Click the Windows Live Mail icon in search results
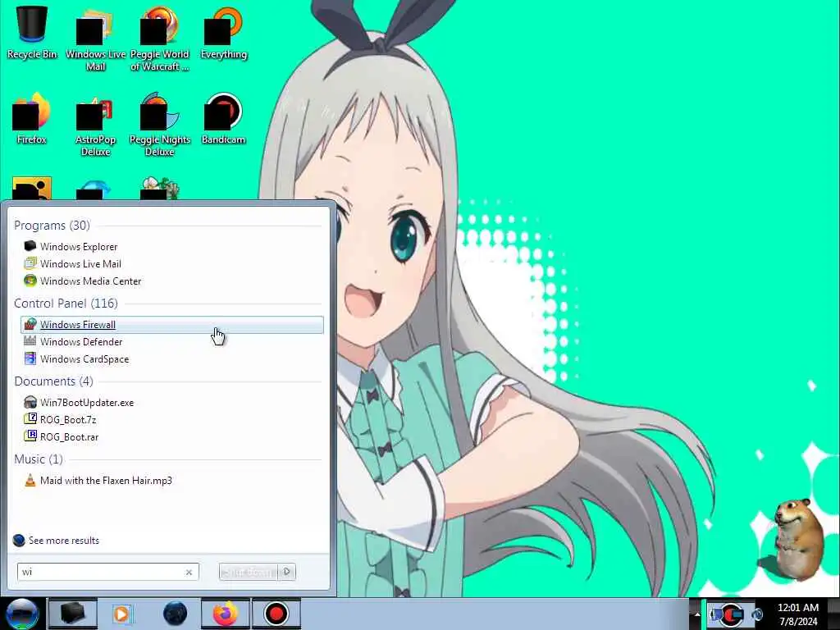 (x=30, y=263)
